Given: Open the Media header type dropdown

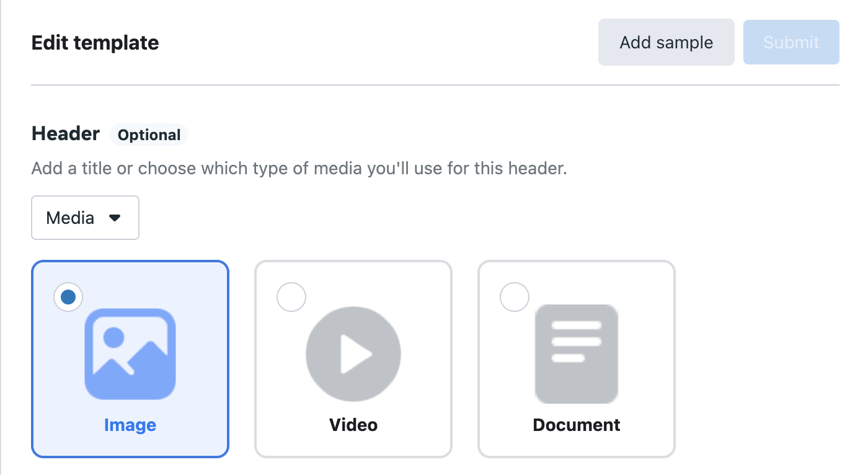Looking at the screenshot, I should 86,218.
